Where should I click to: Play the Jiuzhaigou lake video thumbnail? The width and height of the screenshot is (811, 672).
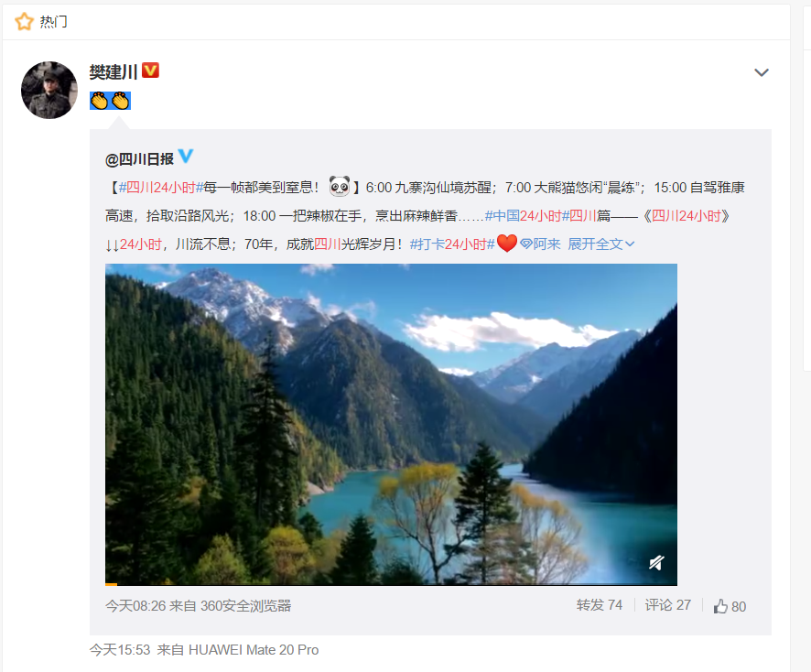pyautogui.click(x=391, y=424)
